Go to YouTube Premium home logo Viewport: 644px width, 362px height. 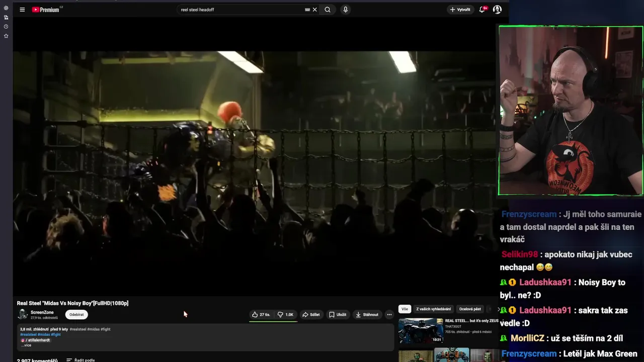click(47, 10)
